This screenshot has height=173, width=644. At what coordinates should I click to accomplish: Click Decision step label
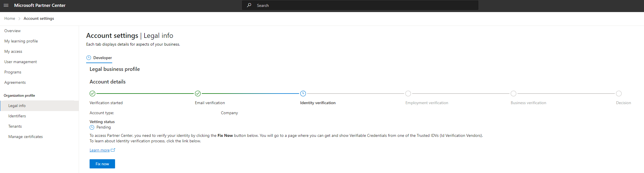623,103
